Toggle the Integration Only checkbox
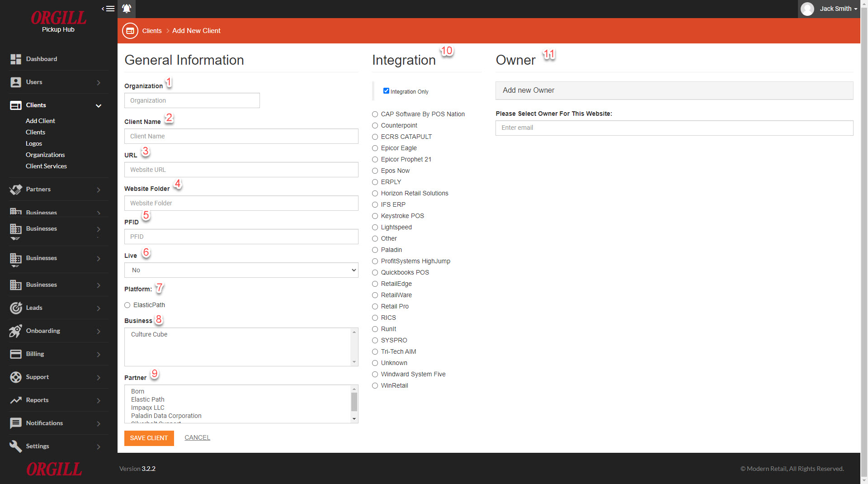This screenshot has height=484, width=868. [386, 91]
